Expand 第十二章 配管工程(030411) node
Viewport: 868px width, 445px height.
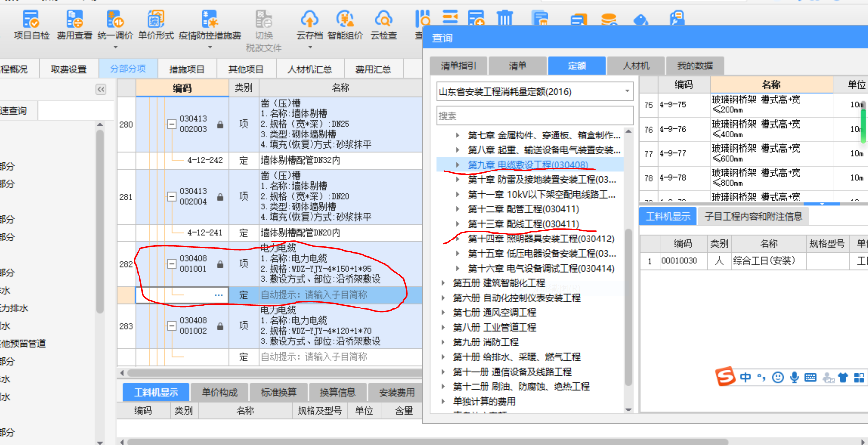[x=457, y=209]
